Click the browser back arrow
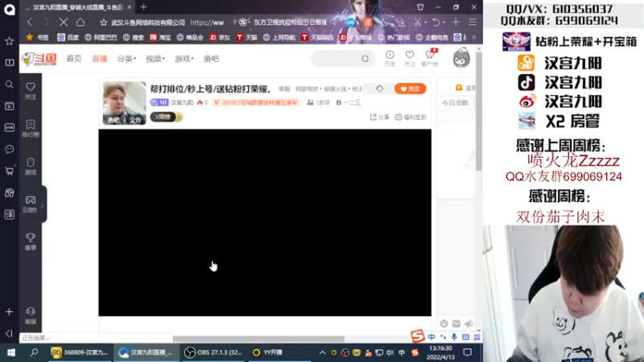The width and height of the screenshot is (644, 362). 30,23
